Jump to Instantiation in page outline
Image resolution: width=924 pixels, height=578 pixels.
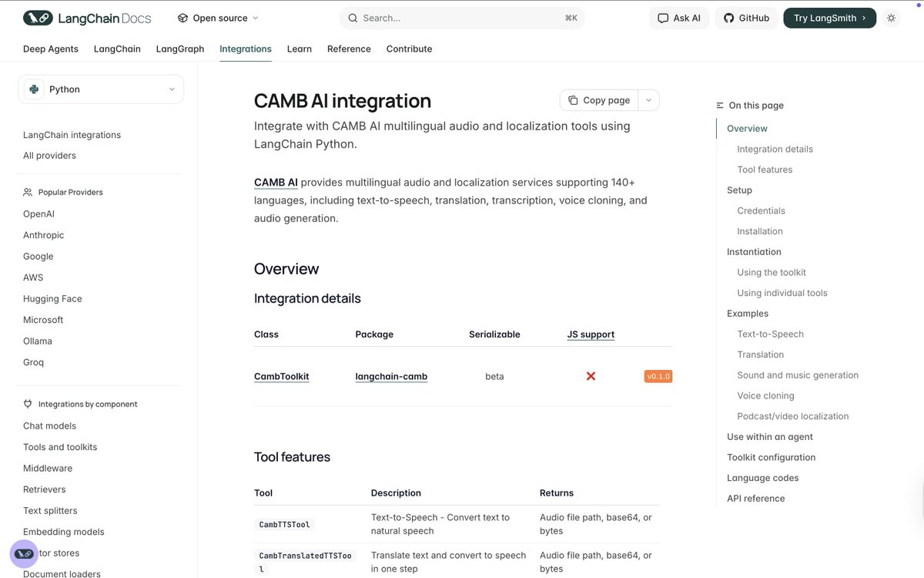coord(754,252)
